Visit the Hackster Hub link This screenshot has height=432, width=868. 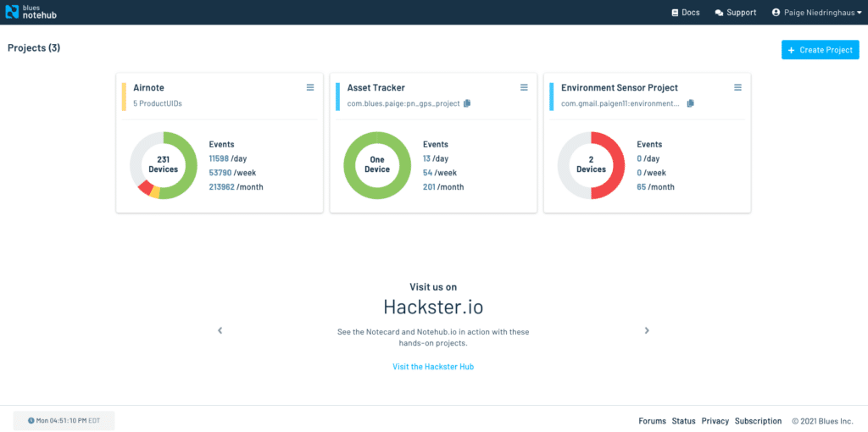tap(433, 367)
